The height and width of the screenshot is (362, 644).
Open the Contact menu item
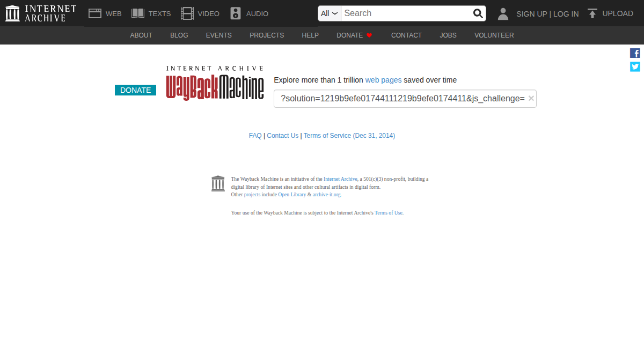pos(406,35)
